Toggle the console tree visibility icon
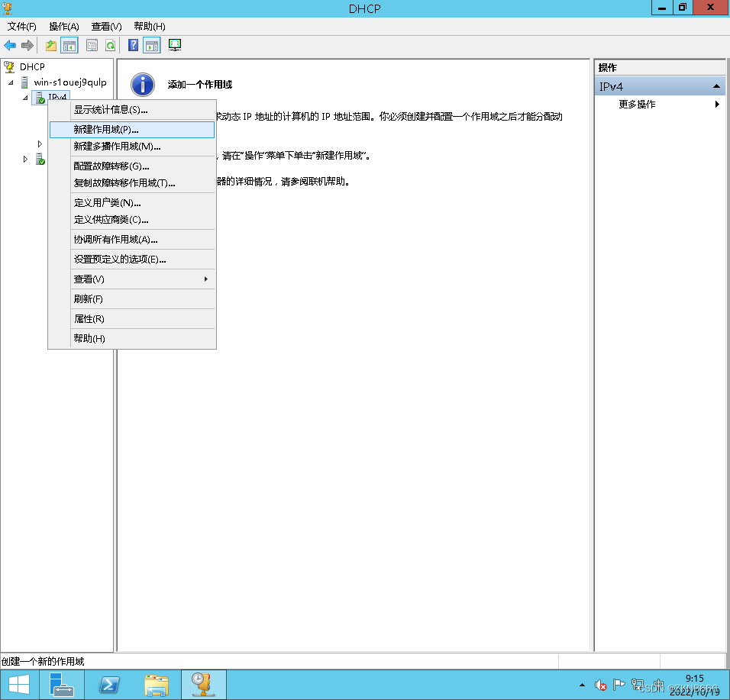 (69, 45)
